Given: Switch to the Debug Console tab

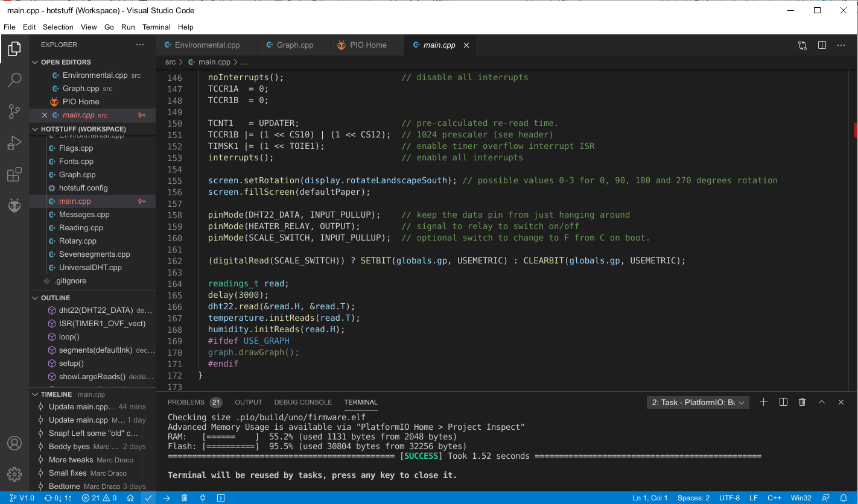Looking at the screenshot, I should (x=303, y=402).
